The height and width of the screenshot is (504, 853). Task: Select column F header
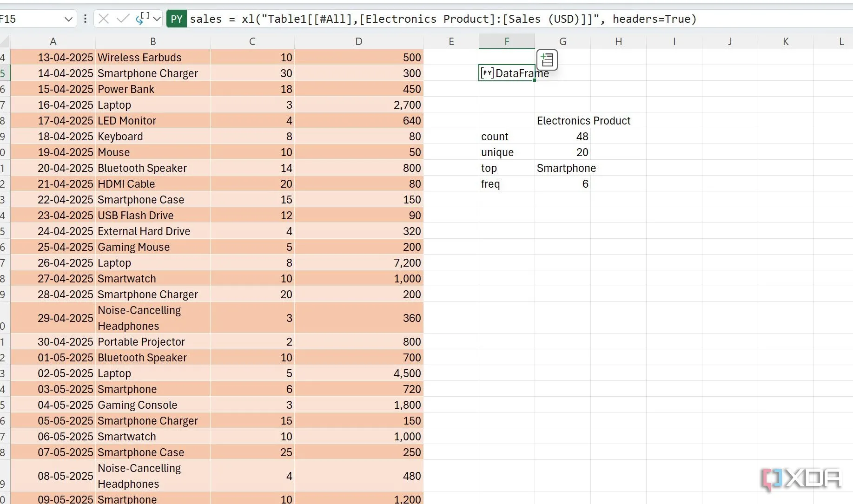507,41
